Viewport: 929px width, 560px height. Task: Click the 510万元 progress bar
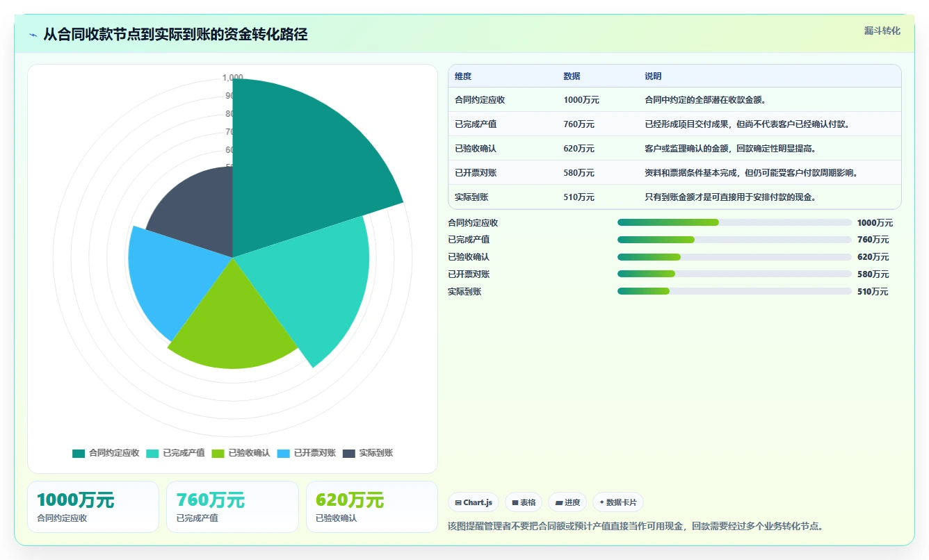(x=734, y=291)
